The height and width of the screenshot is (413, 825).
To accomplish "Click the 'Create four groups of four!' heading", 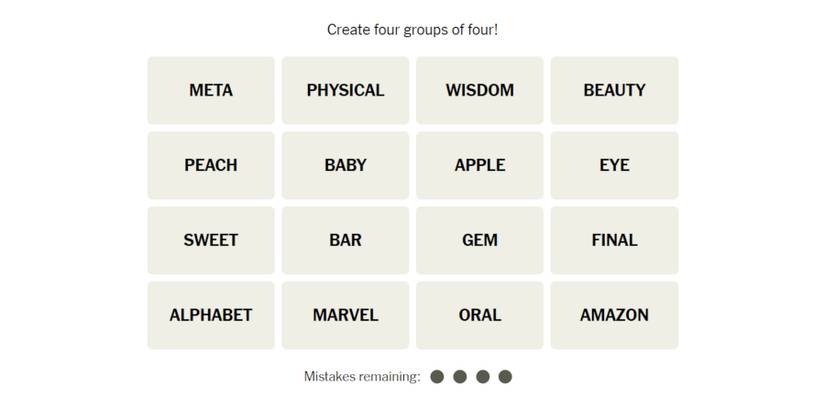I will [412, 30].
